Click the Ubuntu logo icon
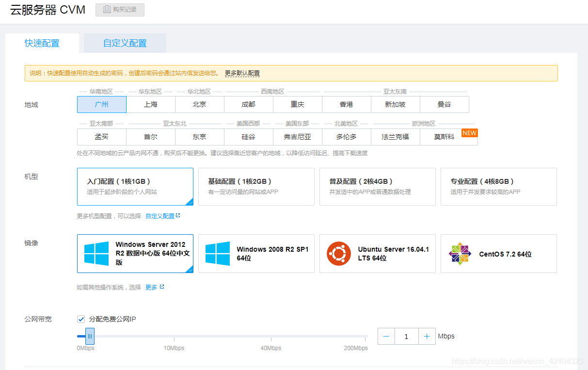Viewport: 588px width, 370px height. (339, 254)
